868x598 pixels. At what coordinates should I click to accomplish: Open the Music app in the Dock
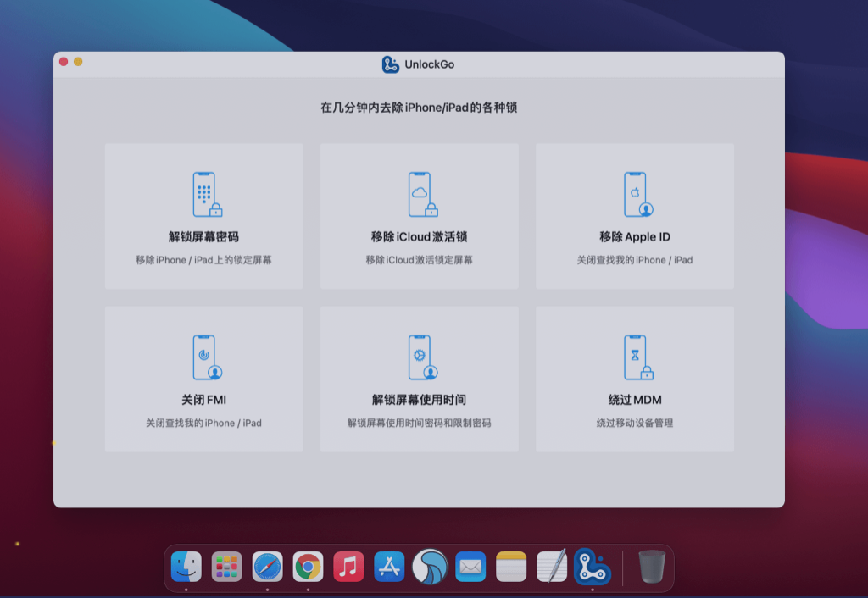pos(348,568)
